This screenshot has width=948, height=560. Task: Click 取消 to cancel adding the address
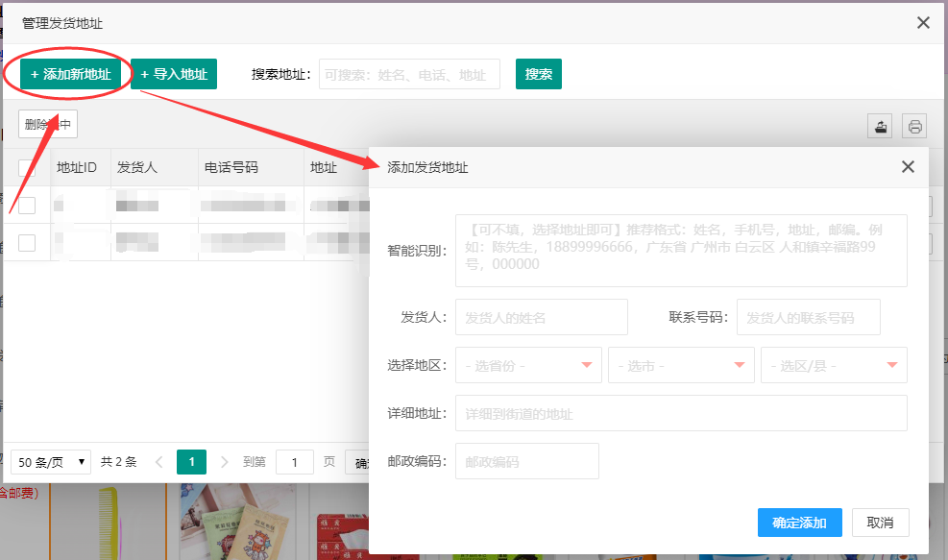click(x=880, y=523)
